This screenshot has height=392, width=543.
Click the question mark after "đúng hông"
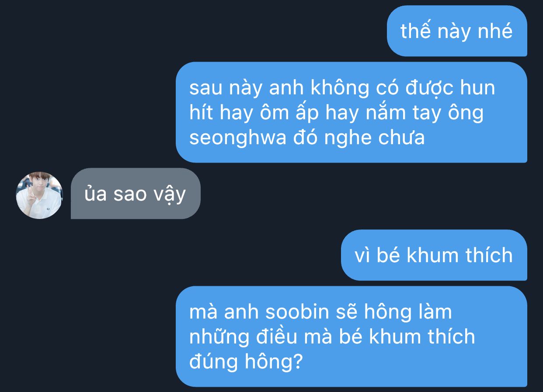pos(298,361)
